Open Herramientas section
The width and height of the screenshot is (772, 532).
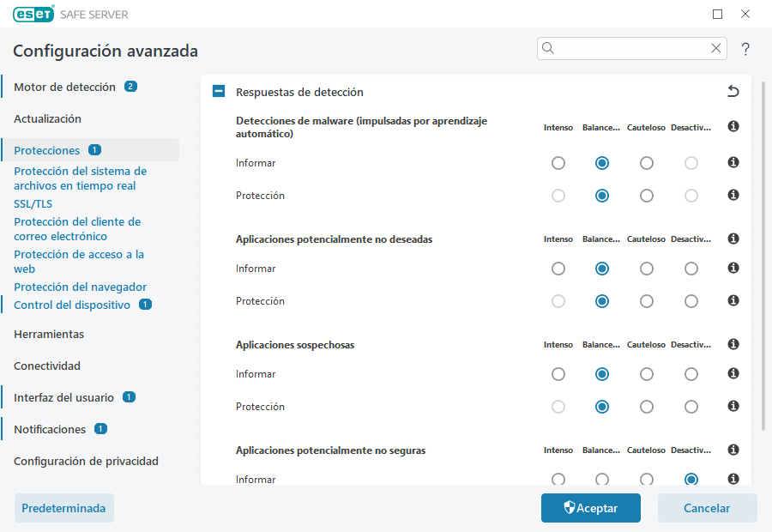(49, 334)
